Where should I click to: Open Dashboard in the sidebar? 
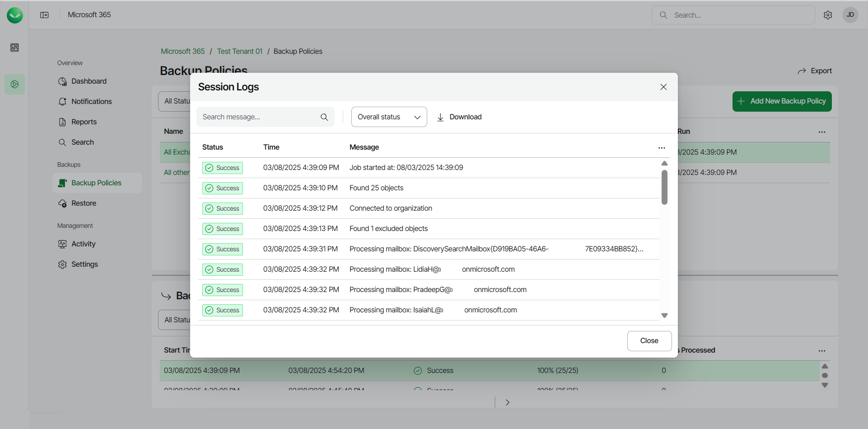click(89, 81)
